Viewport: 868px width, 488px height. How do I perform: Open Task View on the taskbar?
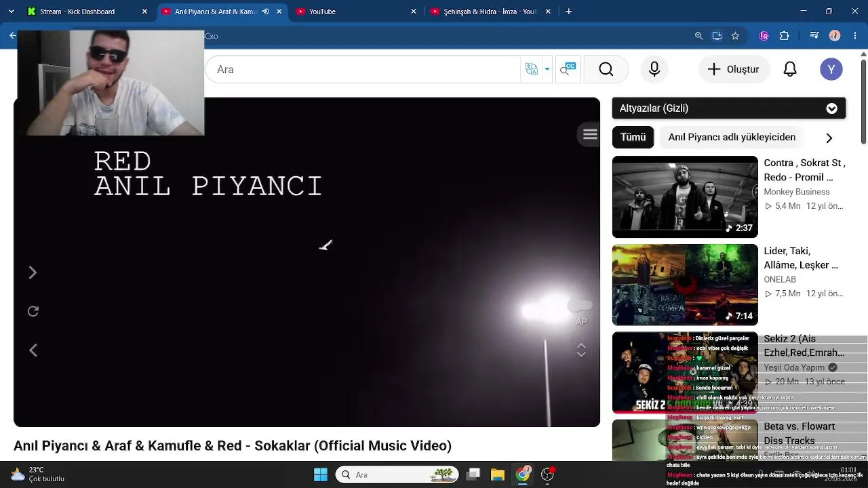tap(474, 474)
